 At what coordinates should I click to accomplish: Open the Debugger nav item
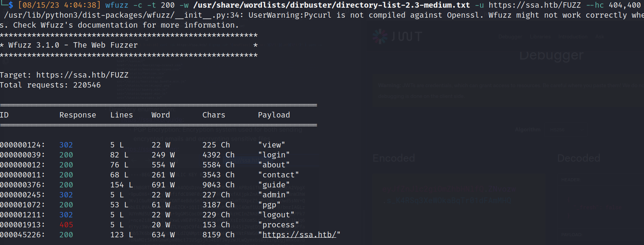coord(510,37)
